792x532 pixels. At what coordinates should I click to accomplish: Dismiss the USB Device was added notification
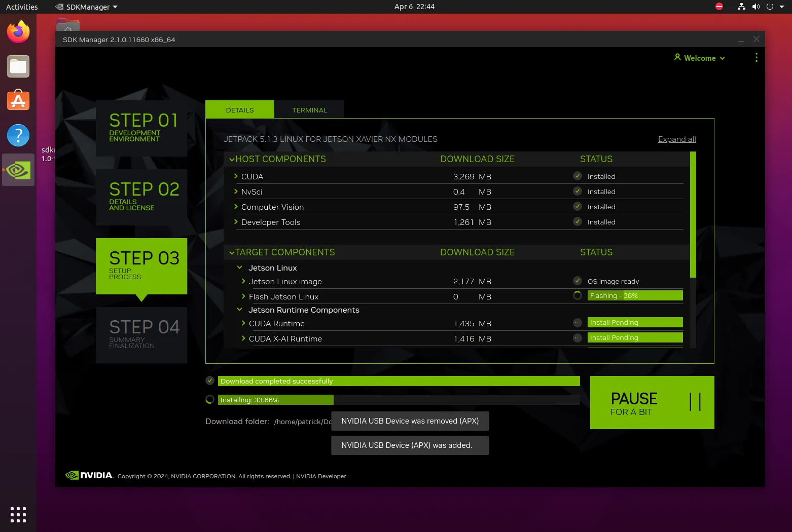410,445
